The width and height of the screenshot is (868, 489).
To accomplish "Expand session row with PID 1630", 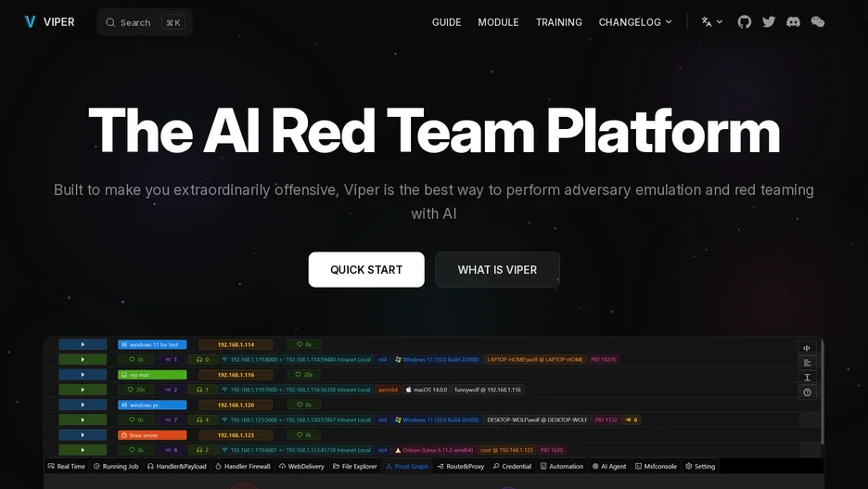I will [x=83, y=450].
